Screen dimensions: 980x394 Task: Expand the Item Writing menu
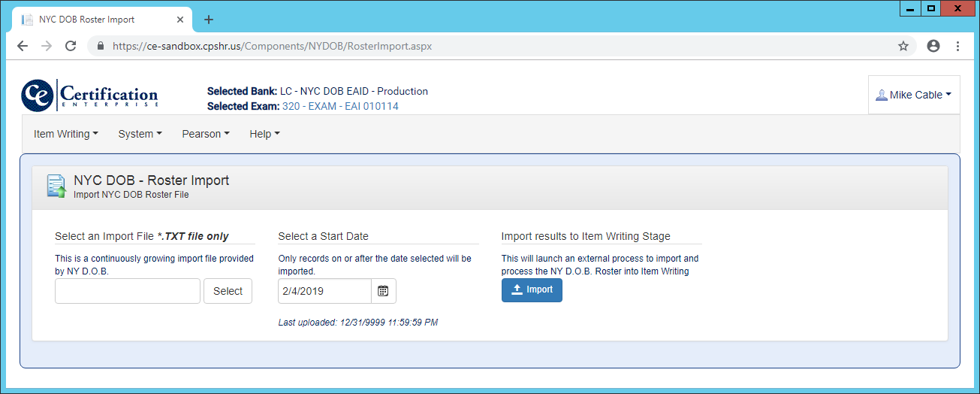tap(66, 134)
